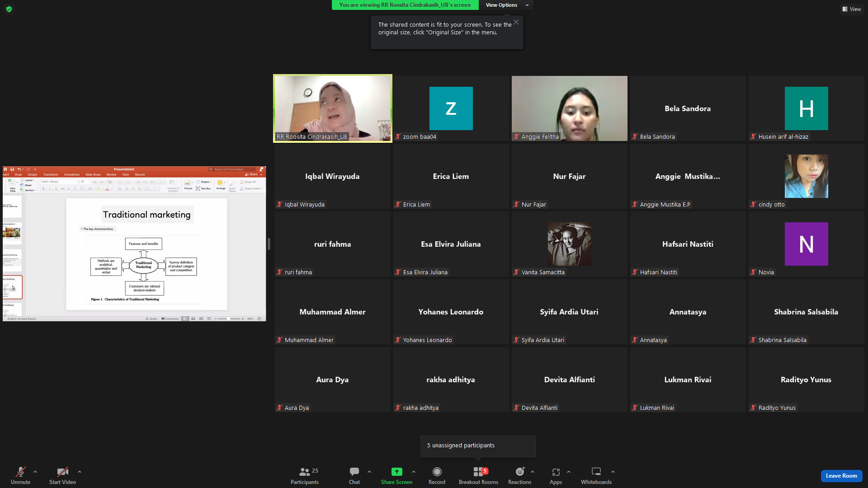Expand whiteboards options arrow beside Whiteboards
Image resolution: width=868 pixels, height=488 pixels.
point(613,472)
